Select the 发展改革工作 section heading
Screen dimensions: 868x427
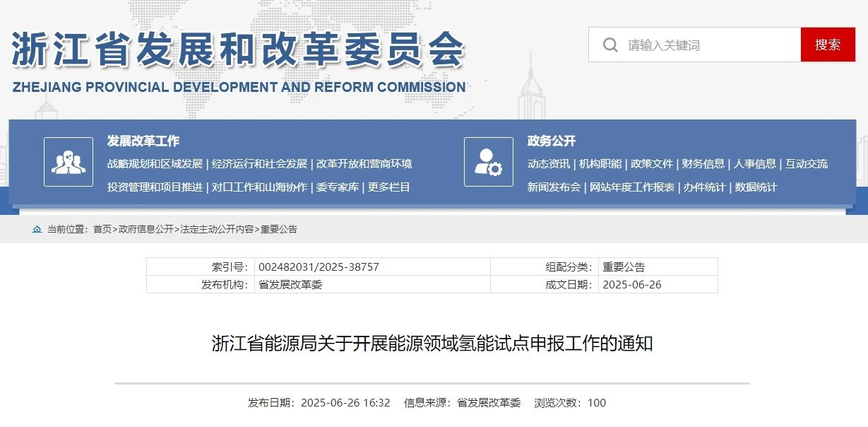point(142,141)
